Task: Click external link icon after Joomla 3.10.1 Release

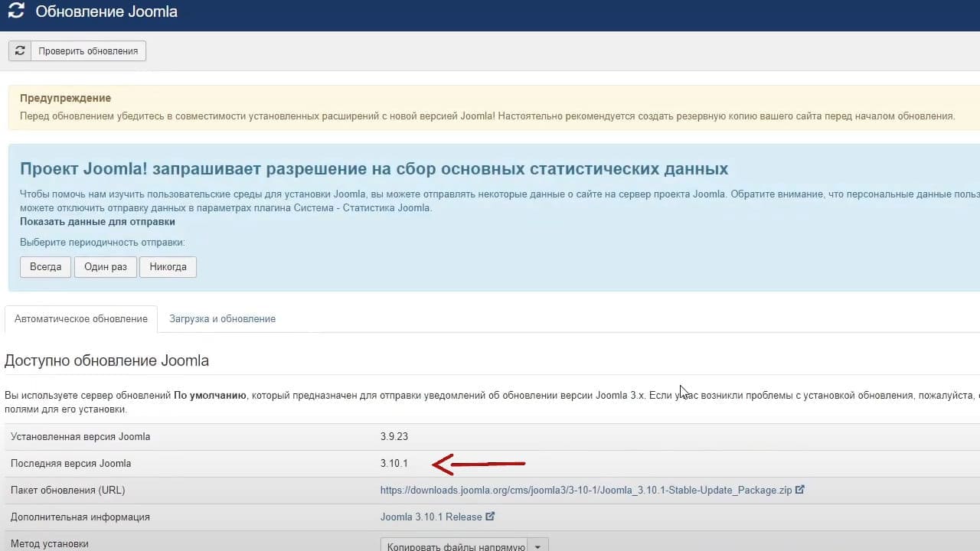Action: pos(490,517)
